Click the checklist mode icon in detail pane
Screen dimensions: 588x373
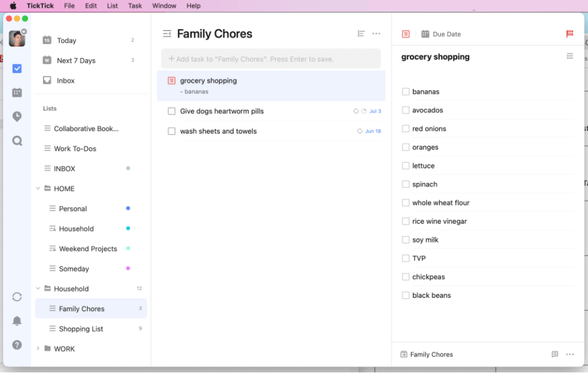coord(405,34)
